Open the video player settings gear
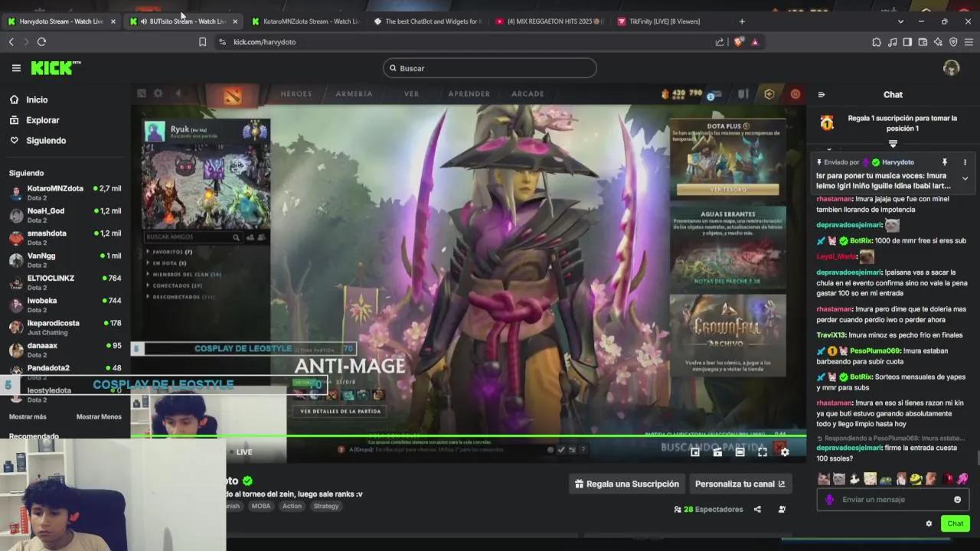 click(x=785, y=452)
